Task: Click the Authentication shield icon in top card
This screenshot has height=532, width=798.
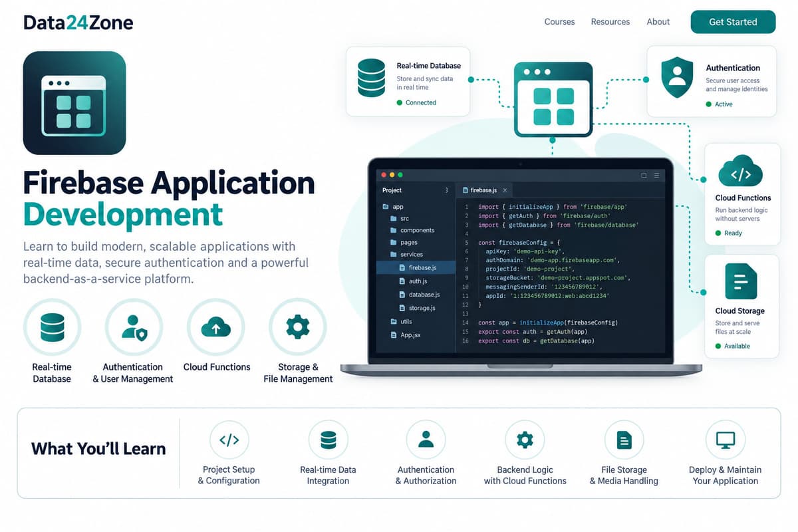Action: click(x=677, y=77)
